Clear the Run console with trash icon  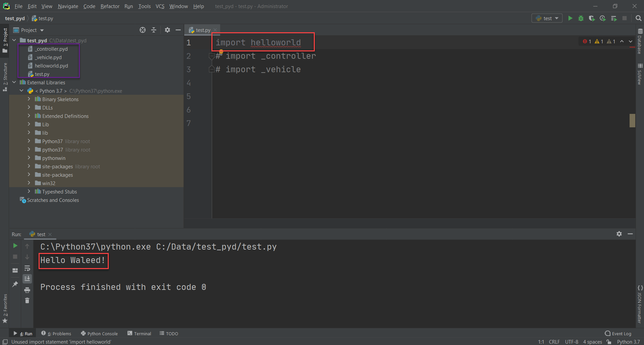[x=27, y=301]
